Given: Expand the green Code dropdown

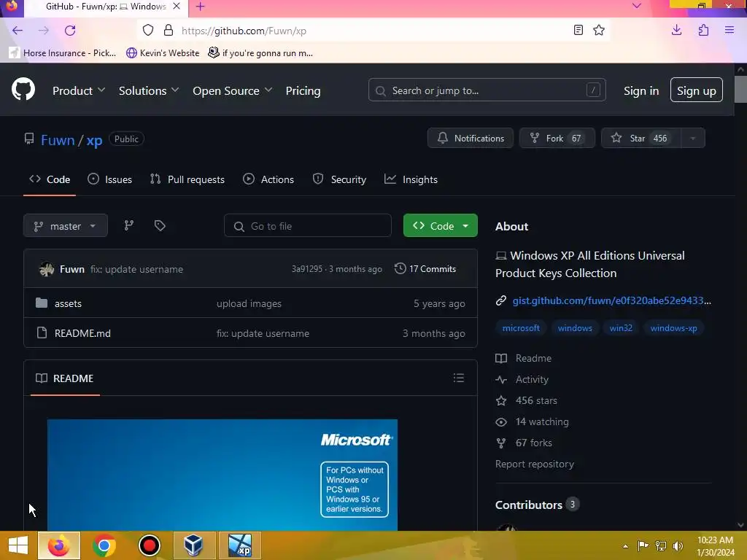Looking at the screenshot, I should click(440, 226).
